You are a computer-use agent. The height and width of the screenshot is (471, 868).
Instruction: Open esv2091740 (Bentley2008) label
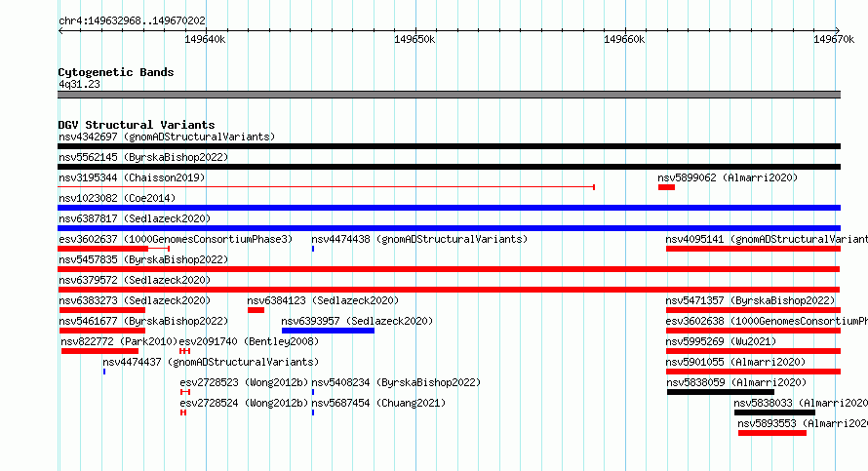[249, 341]
